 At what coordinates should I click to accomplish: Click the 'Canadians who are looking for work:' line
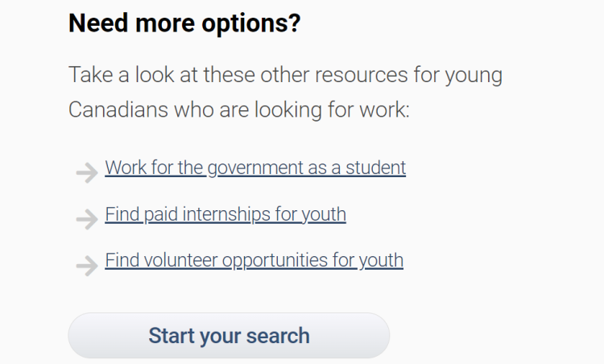[x=239, y=110]
